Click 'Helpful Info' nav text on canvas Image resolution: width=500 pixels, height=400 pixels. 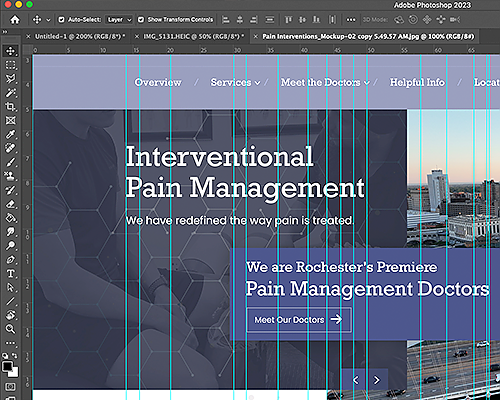pyautogui.click(x=417, y=82)
